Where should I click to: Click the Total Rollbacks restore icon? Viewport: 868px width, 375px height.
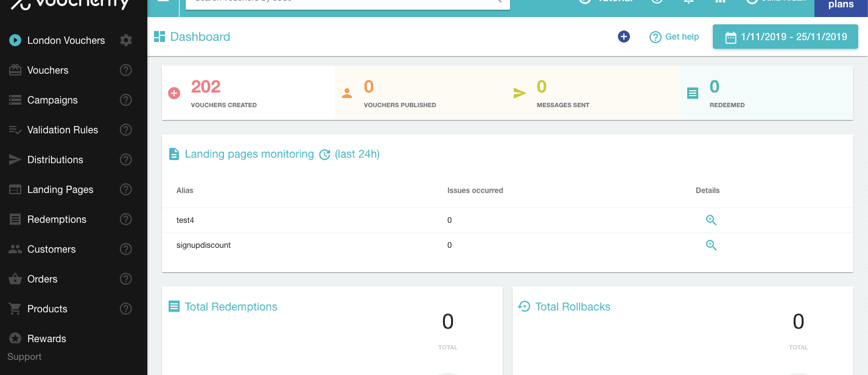tap(524, 306)
